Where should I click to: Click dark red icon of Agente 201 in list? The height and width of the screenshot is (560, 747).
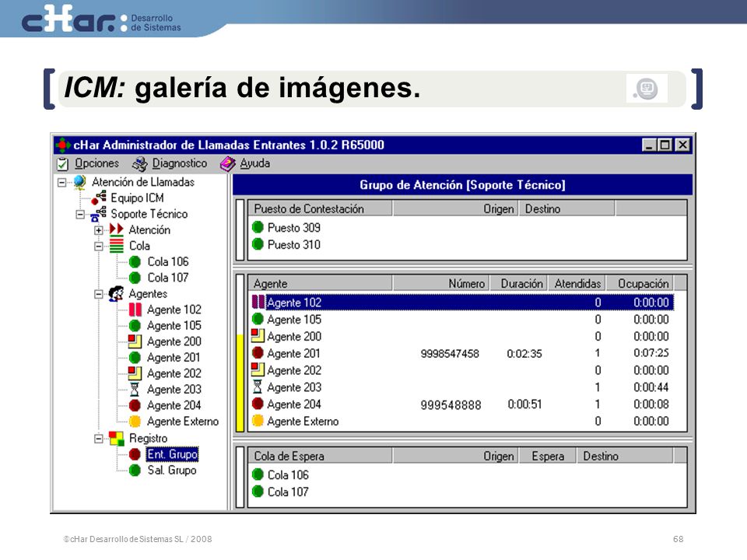258,353
